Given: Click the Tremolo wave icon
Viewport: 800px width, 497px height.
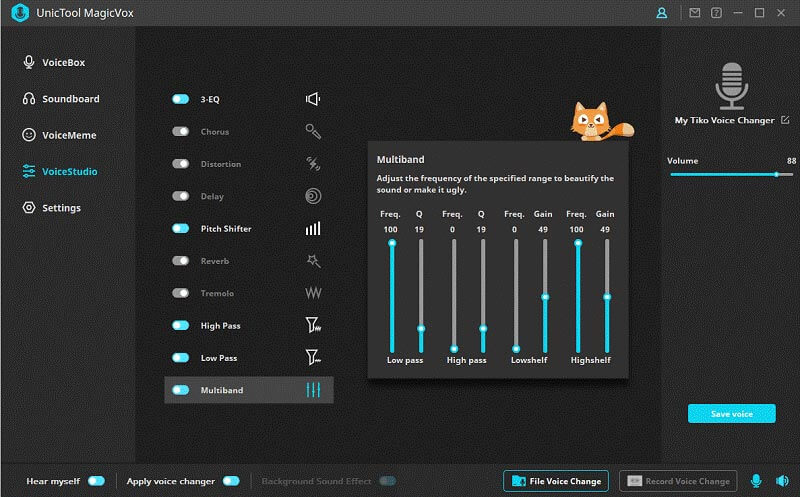Looking at the screenshot, I should tap(313, 293).
